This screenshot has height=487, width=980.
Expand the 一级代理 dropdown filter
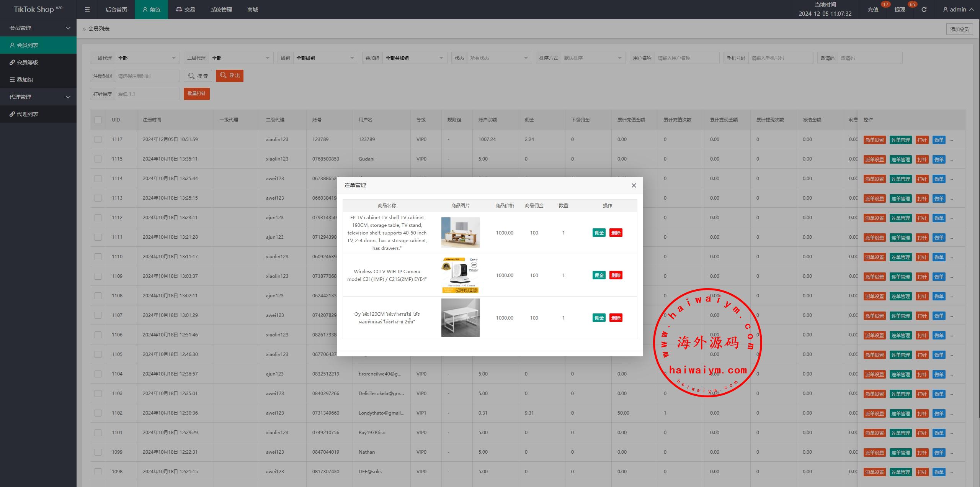[147, 58]
